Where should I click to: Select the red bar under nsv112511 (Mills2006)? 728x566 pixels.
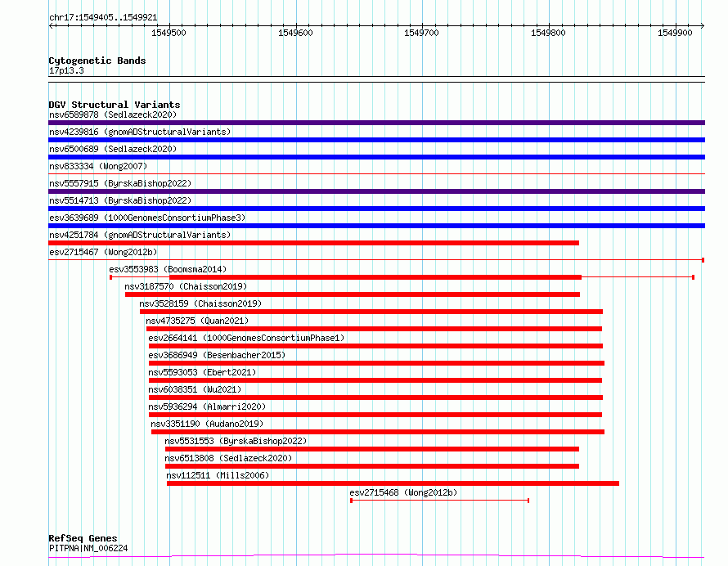393,483
